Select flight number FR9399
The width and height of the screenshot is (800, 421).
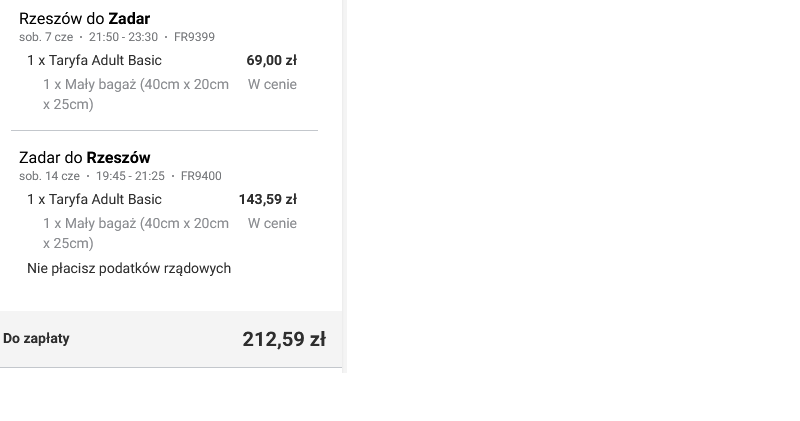coord(194,37)
